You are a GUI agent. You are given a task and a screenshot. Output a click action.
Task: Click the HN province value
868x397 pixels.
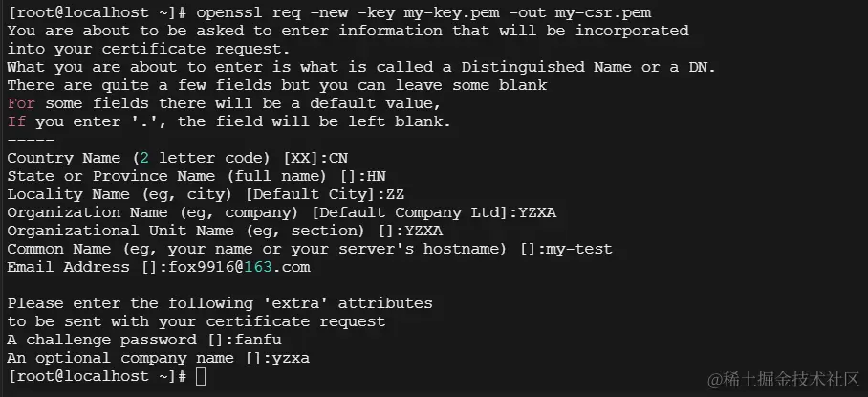pyautogui.click(x=377, y=177)
